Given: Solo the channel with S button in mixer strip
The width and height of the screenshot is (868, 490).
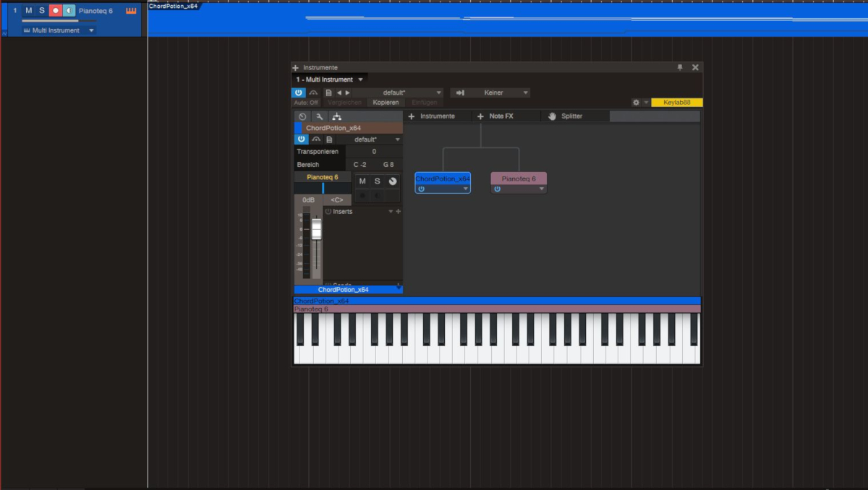Looking at the screenshot, I should click(x=377, y=181).
